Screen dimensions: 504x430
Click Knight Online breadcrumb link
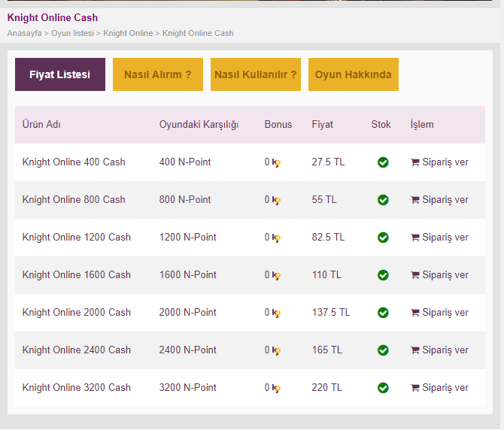pyautogui.click(x=128, y=33)
